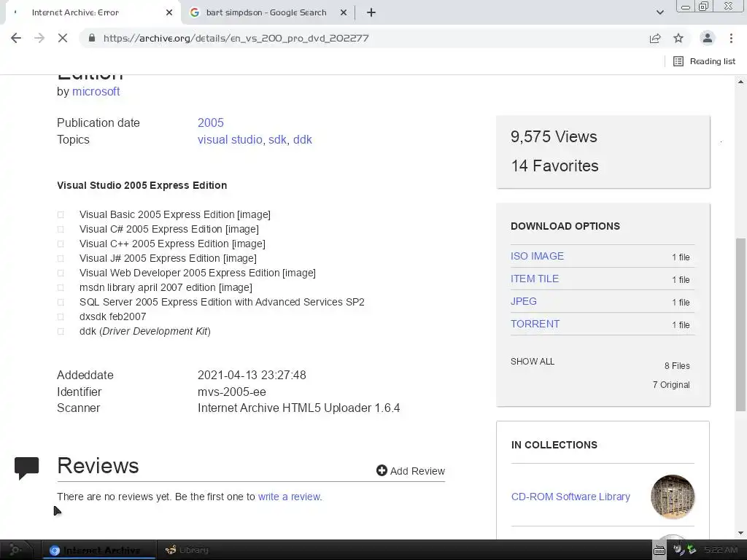Screen dimensions: 747x560
Task: Click the Library taskbar button
Action: click(x=187, y=550)
